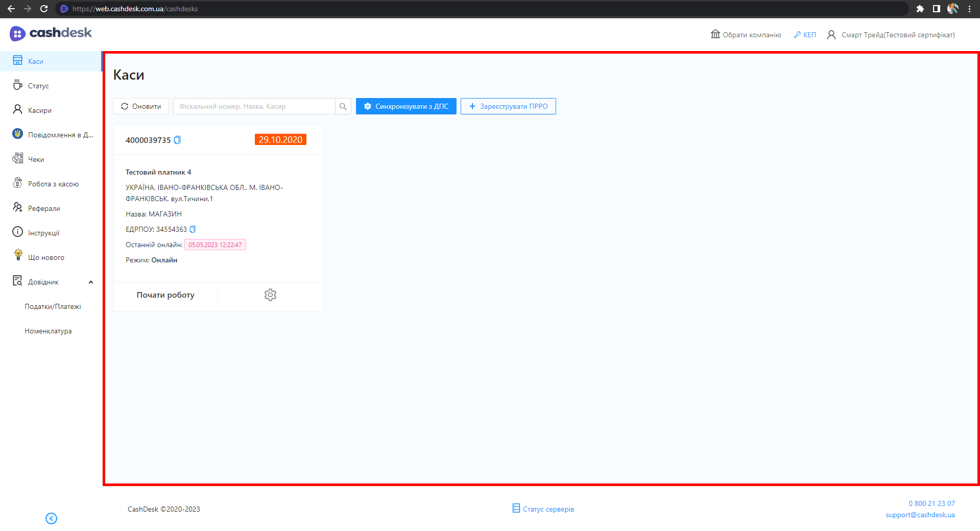Image resolution: width=980 pixels, height=531 pixels.
Task: Click the Синхронізувати з ДПС button
Action: pyautogui.click(x=406, y=106)
